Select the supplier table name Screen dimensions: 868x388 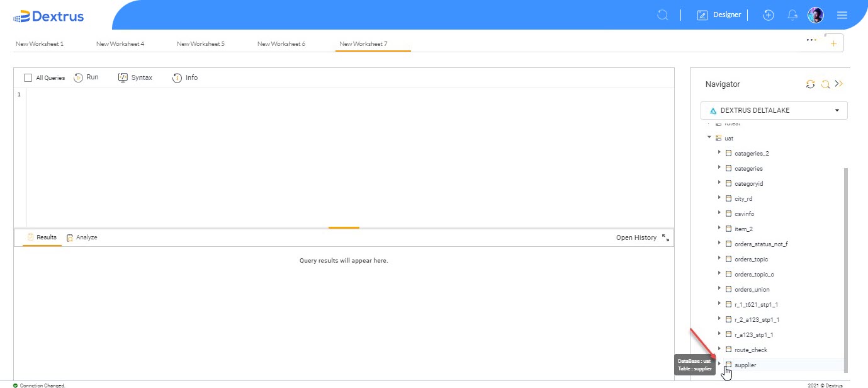click(x=745, y=365)
